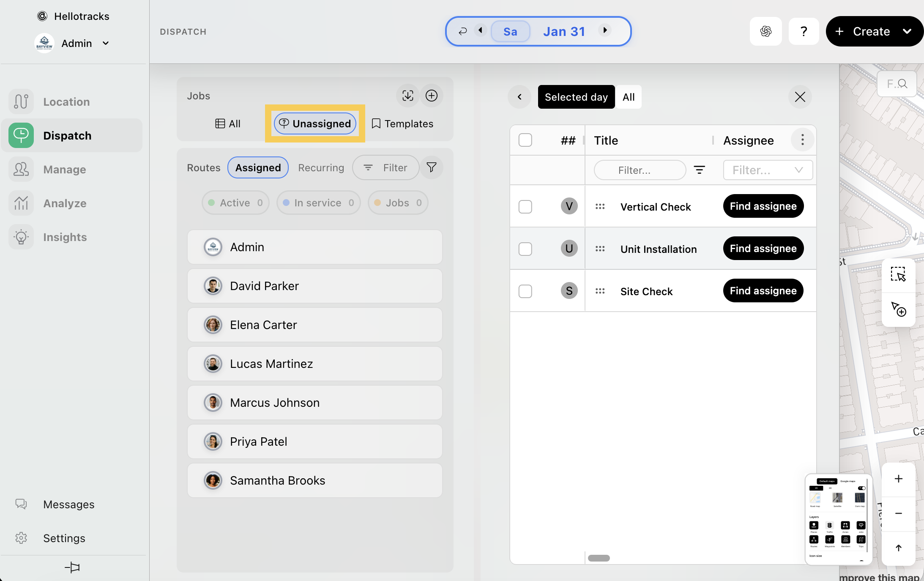Open the Assignee filter dropdown

coord(768,170)
